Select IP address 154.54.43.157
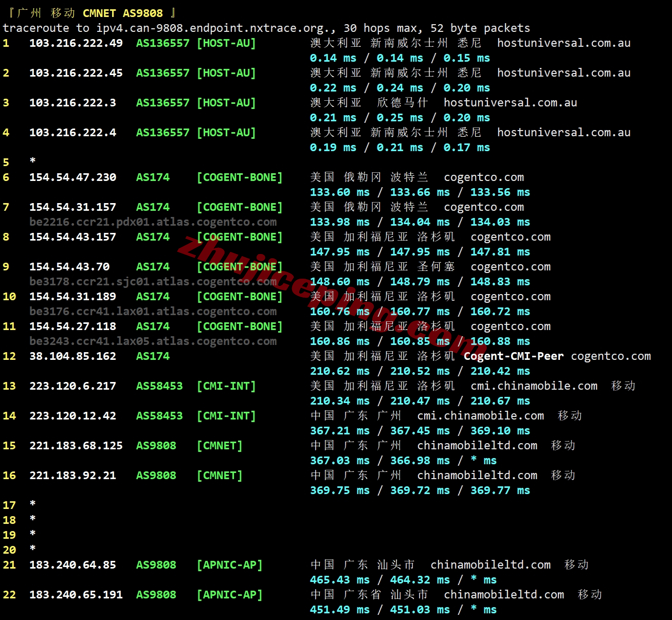672x620 pixels. (x=72, y=237)
